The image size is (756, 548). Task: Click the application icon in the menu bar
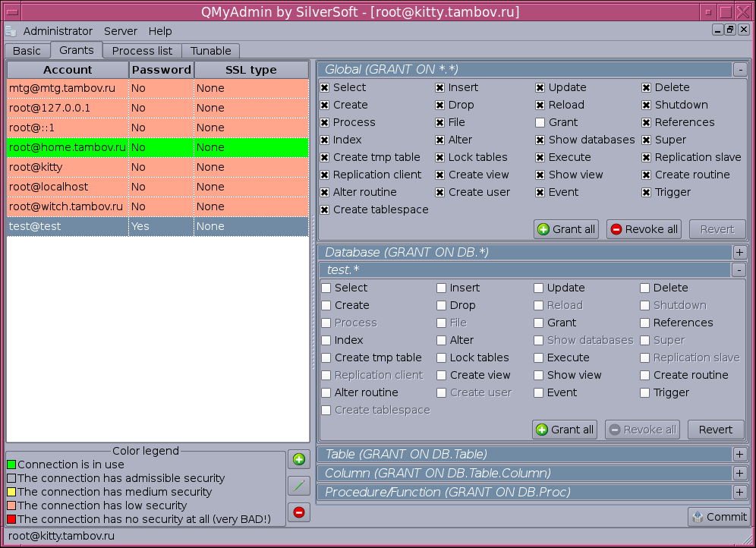click(11, 31)
